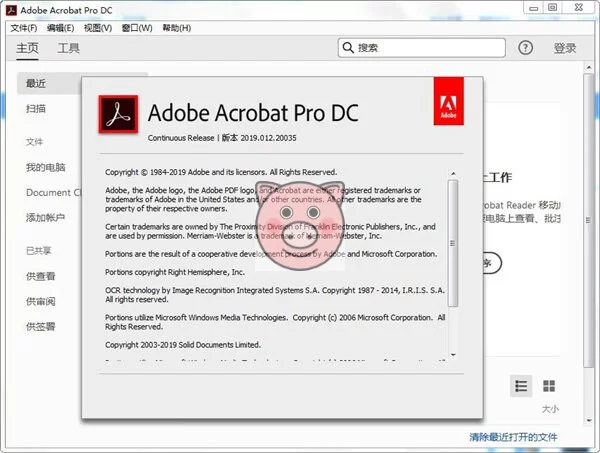This screenshot has height=453, width=600.
Task: Minimize the Acrobat Pro DC window
Action: (x=534, y=8)
